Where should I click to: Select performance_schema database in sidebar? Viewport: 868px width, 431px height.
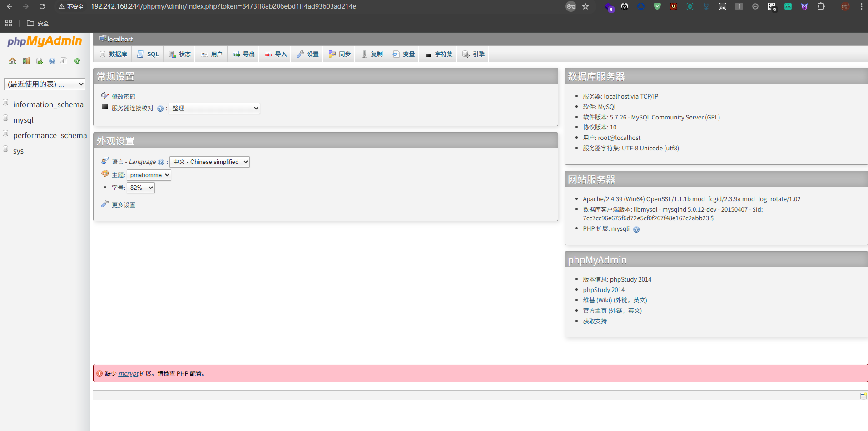pyautogui.click(x=50, y=135)
